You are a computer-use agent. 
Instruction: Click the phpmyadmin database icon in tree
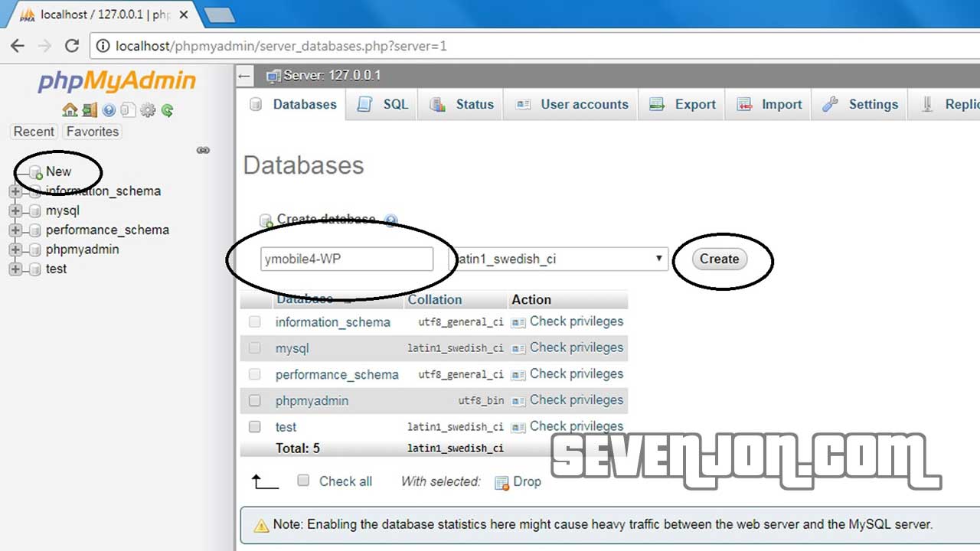(34, 249)
